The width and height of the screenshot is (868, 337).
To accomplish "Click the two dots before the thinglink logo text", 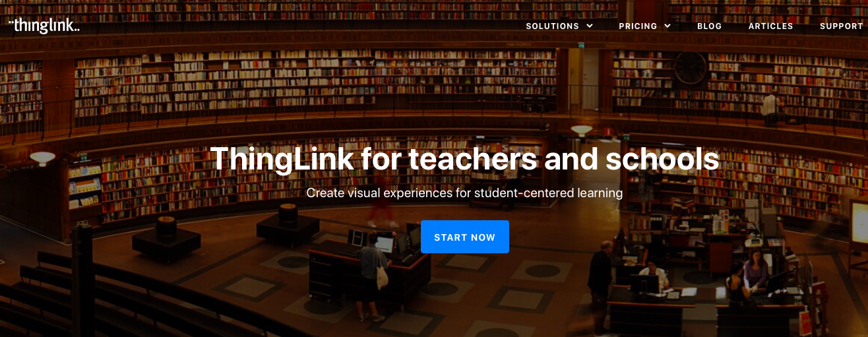I will click(11, 22).
